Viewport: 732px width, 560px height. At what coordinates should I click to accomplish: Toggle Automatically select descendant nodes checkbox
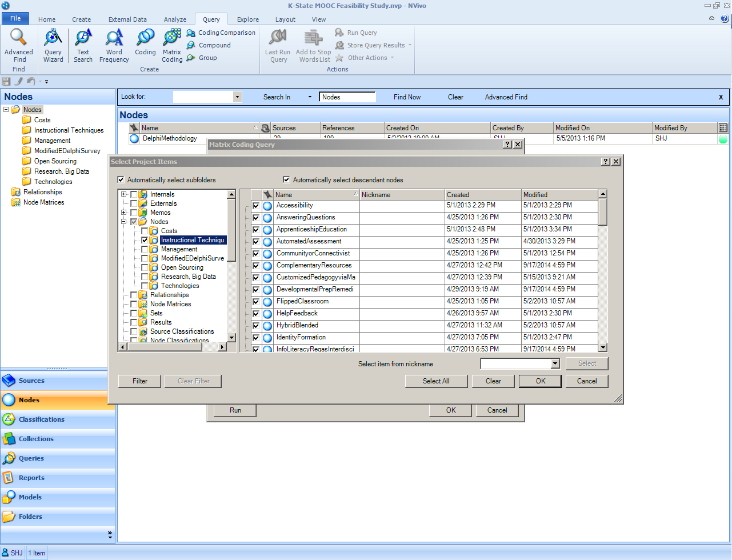click(x=286, y=180)
